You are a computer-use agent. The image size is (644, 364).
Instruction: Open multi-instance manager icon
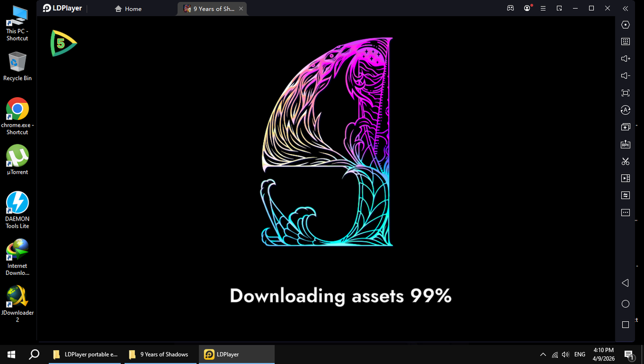625,127
